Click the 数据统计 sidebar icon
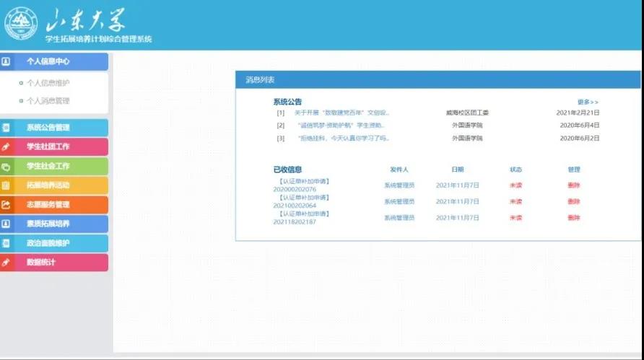 tap(6, 263)
